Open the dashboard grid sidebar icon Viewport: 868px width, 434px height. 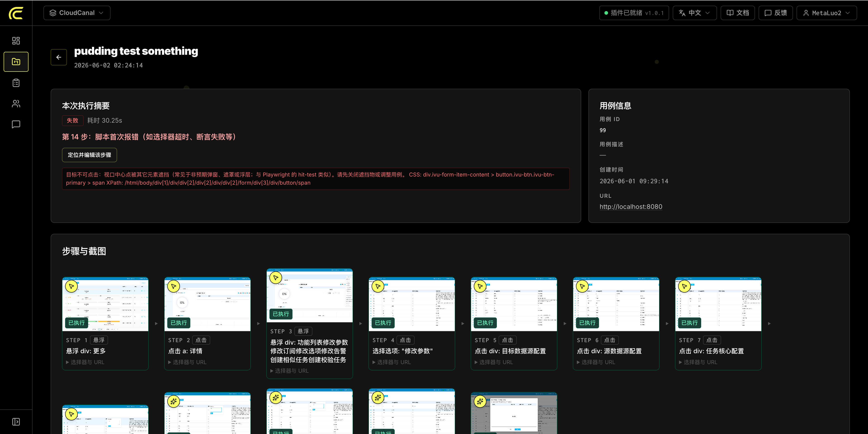(x=16, y=41)
